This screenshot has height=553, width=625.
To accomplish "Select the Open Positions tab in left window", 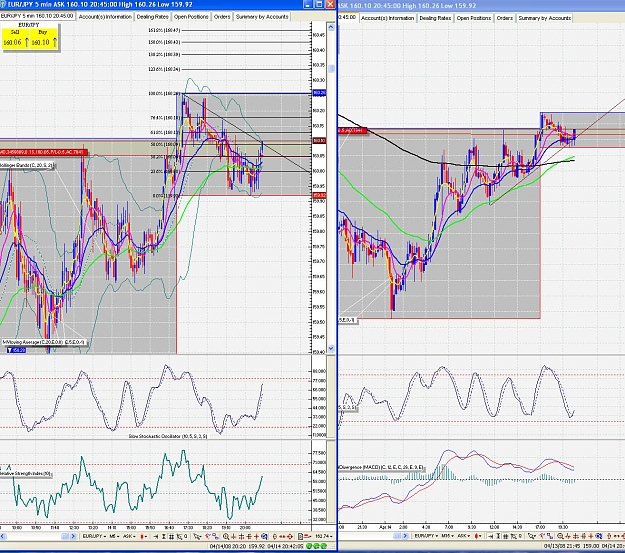I will coord(191,17).
